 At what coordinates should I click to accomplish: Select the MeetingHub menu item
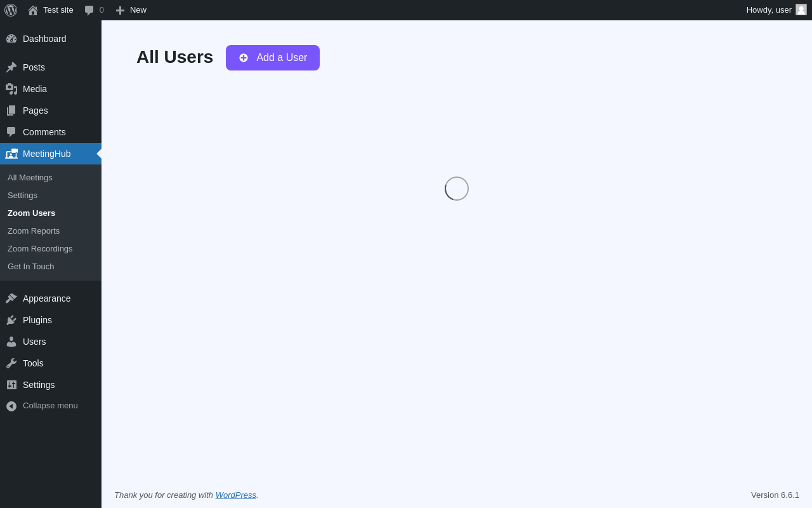pos(51,154)
